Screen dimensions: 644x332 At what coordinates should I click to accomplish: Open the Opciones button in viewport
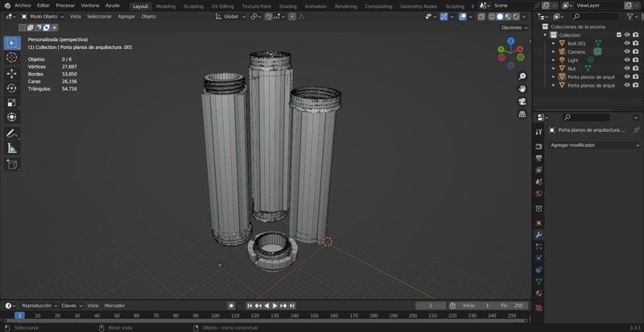click(x=513, y=27)
